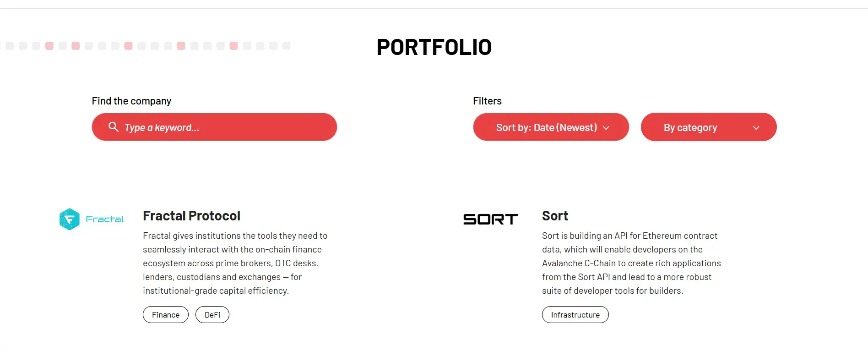Open the Fractal Protocol title link
This screenshot has height=351, width=868.
coord(191,216)
